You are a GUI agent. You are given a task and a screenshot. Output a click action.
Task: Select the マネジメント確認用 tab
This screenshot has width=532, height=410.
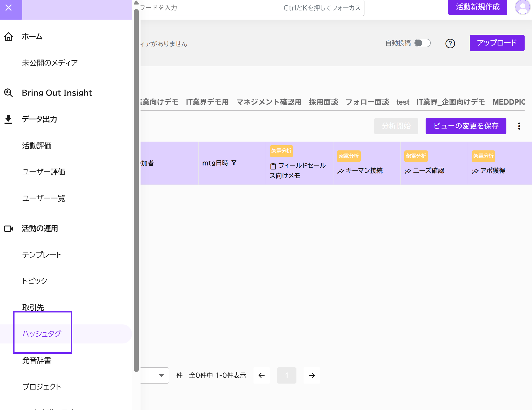[269, 102]
